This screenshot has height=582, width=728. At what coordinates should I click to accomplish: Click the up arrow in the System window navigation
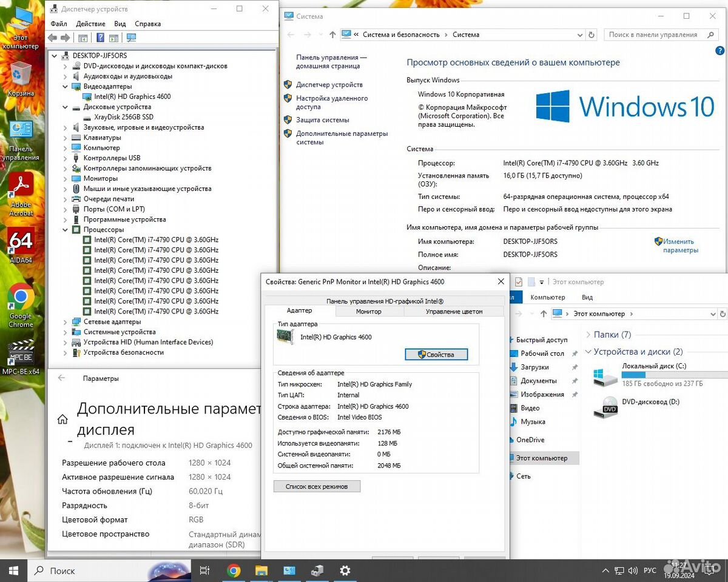(x=332, y=35)
